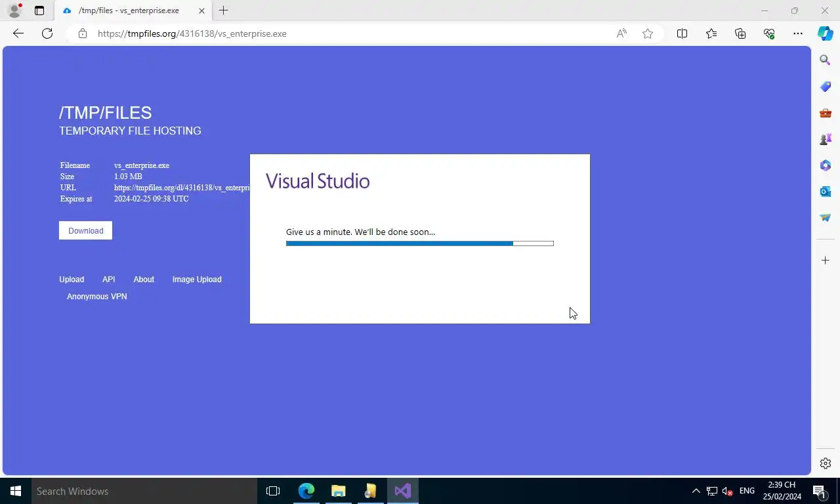Open sidebar settings gear
The width and height of the screenshot is (840, 504).
click(x=826, y=463)
